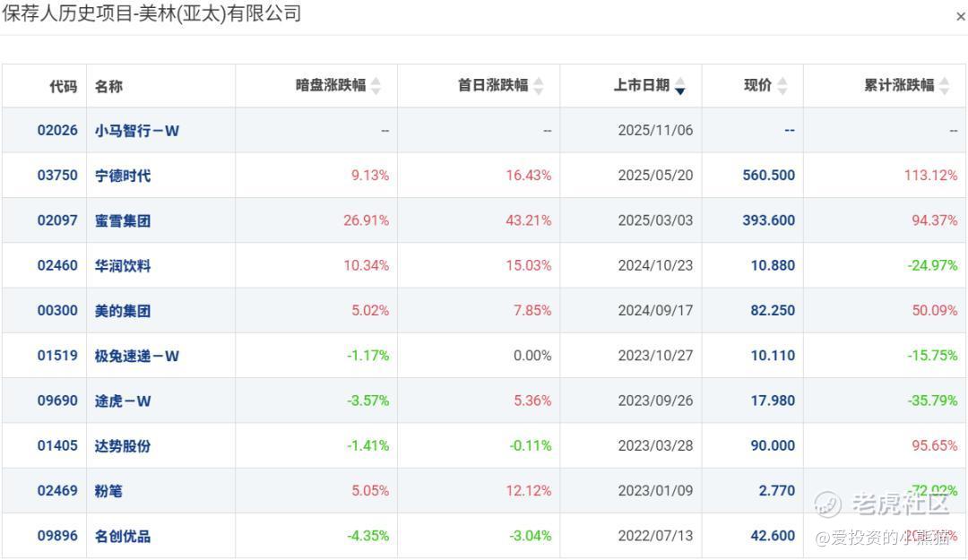This screenshot has height=560, width=968.
Task: Click the 名称 column header
Action: coord(108,86)
